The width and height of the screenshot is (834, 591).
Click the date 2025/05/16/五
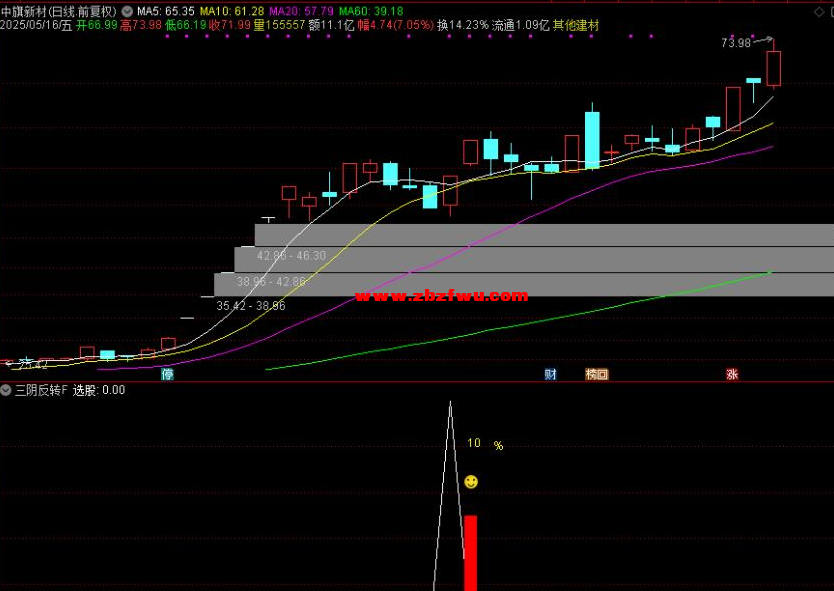[36, 26]
